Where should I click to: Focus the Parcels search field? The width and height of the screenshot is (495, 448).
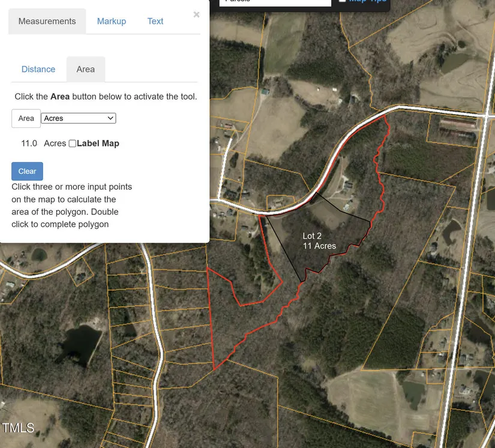coord(275,2)
